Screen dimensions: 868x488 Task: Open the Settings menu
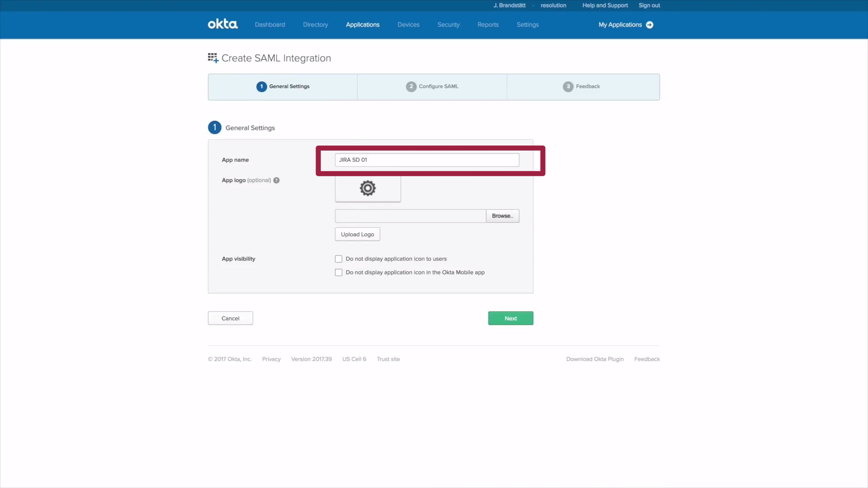[528, 25]
